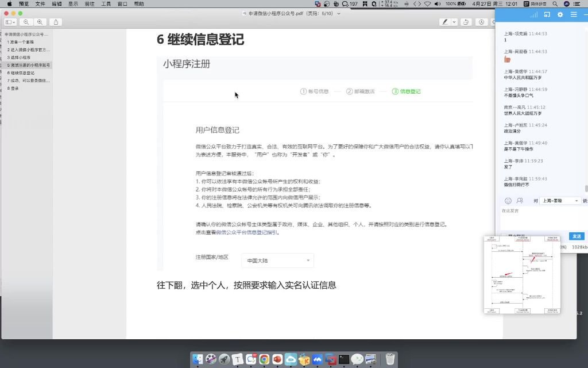Open the 前往 menu

click(x=90, y=4)
